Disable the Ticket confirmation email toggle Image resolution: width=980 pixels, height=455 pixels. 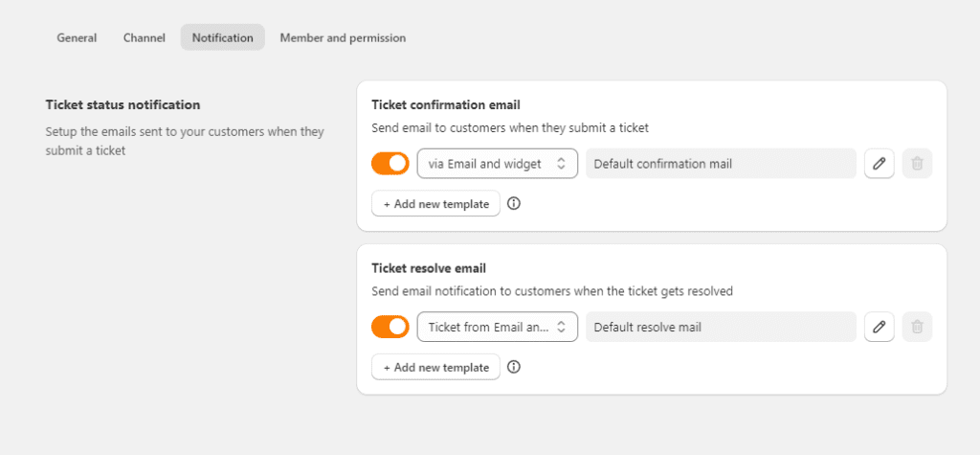[390, 164]
